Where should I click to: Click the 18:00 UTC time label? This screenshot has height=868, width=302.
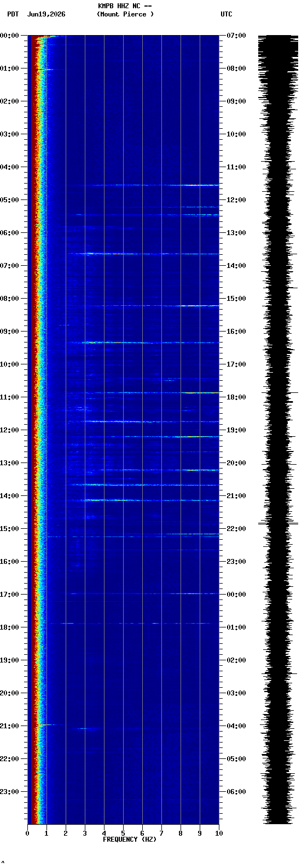236,397
